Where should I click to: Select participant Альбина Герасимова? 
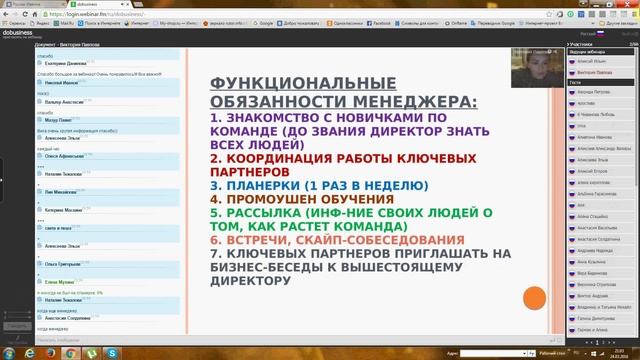point(597,194)
